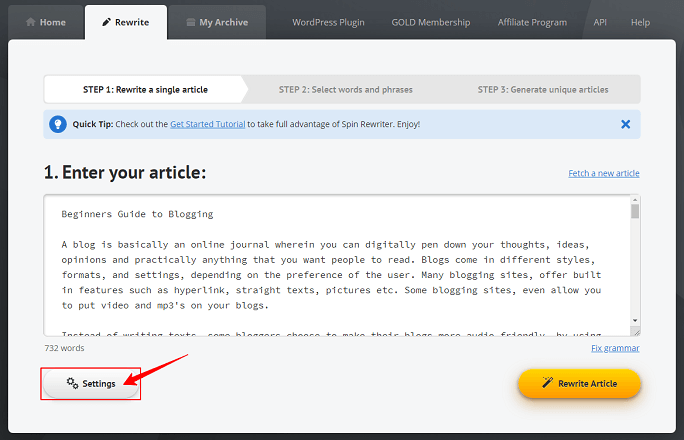The width and height of the screenshot is (684, 440).
Task: Open the My Archive tab
Action: click(x=217, y=22)
